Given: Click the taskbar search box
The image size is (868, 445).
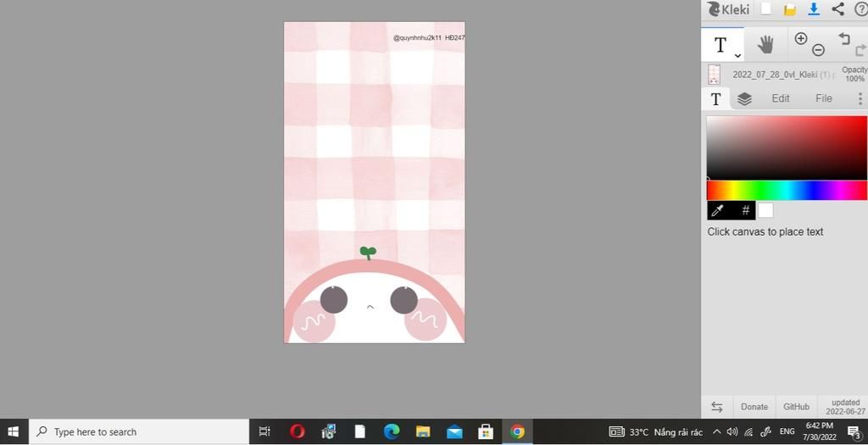Looking at the screenshot, I should (138, 431).
